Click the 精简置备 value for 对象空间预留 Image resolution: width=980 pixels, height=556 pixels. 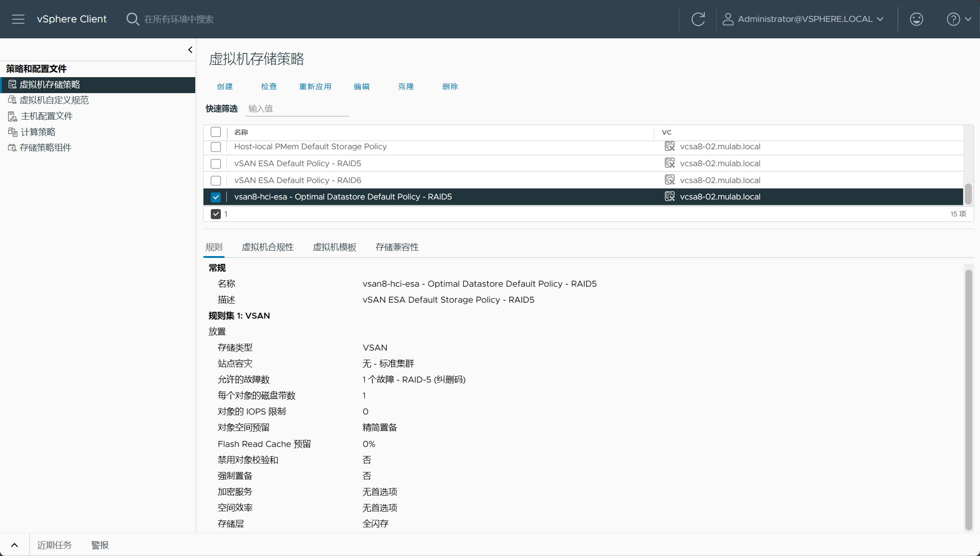(x=380, y=427)
